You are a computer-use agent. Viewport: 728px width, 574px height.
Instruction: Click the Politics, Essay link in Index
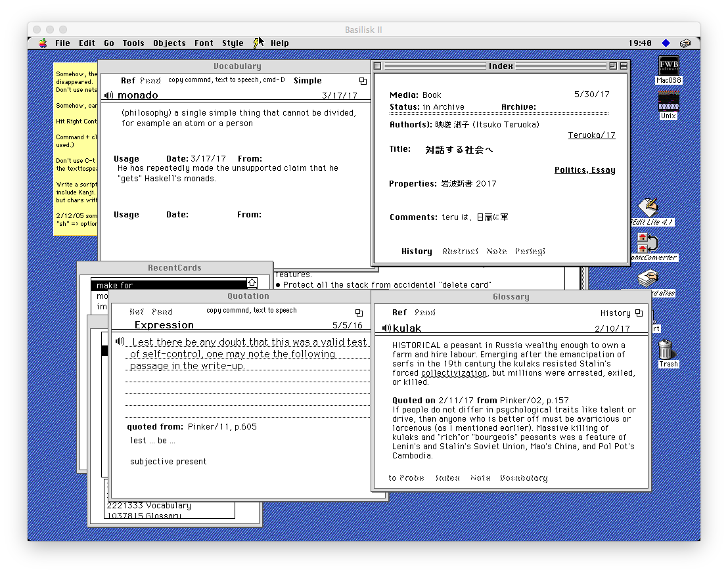coord(585,170)
